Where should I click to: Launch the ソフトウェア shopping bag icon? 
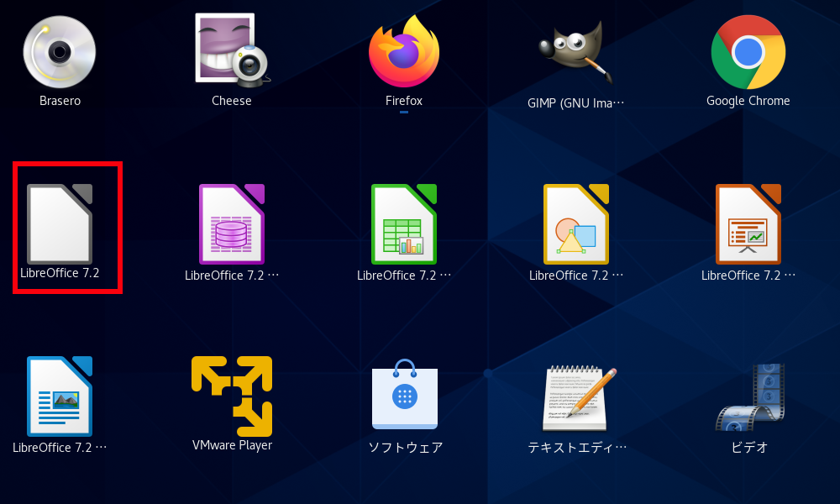(405, 395)
